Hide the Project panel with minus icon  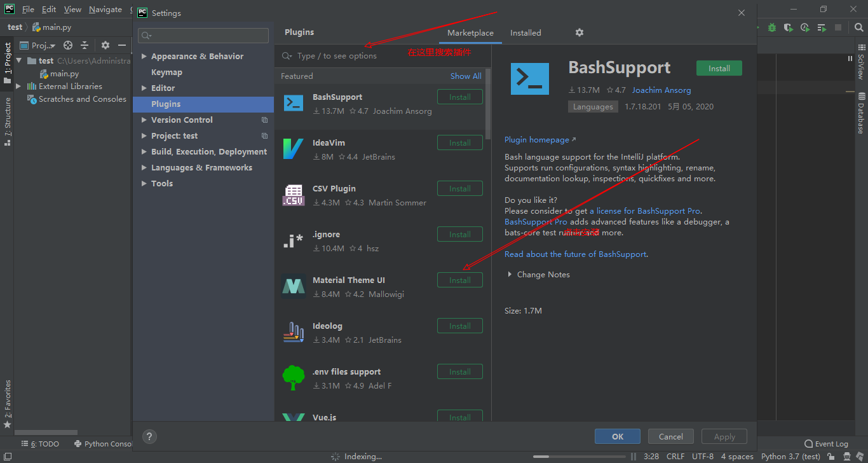point(122,45)
